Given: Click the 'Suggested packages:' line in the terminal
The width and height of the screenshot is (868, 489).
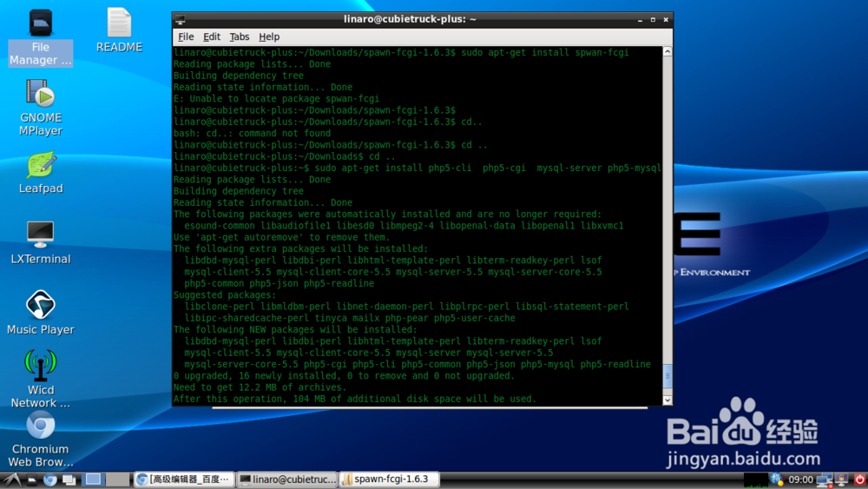Looking at the screenshot, I should tap(225, 295).
